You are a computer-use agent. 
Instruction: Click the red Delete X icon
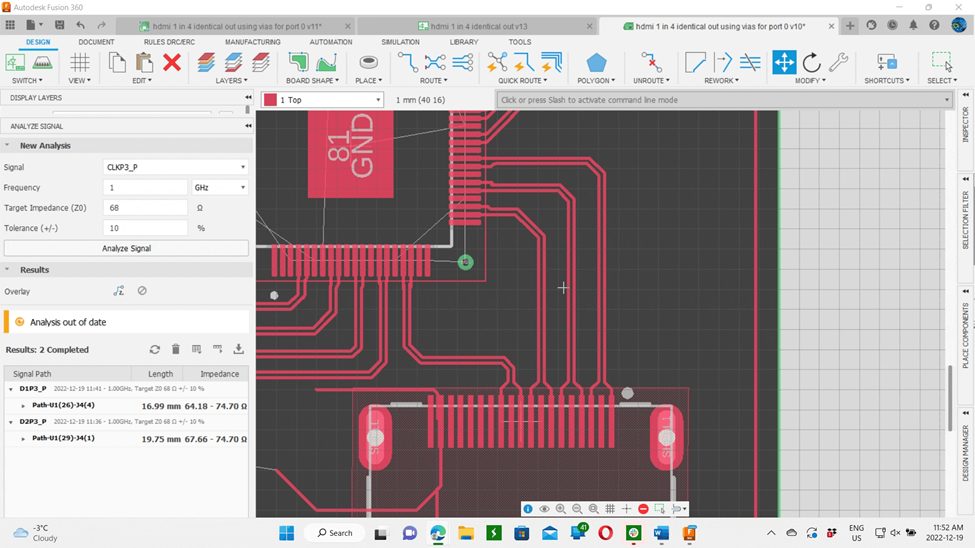point(172,63)
